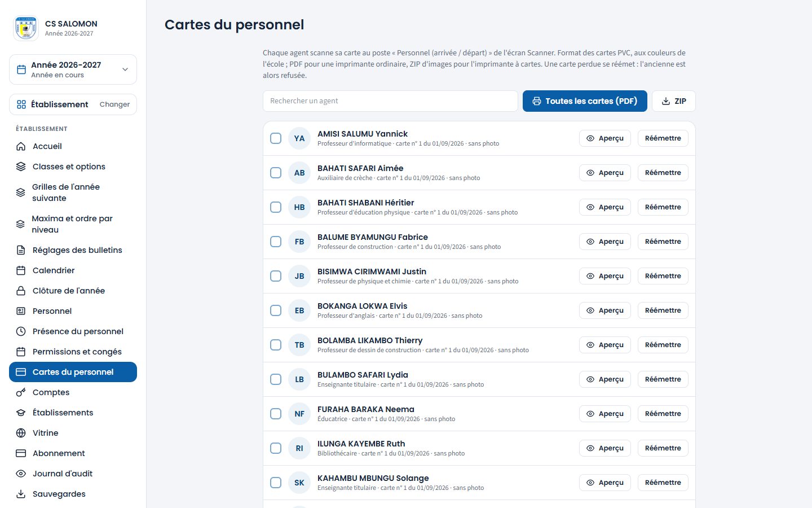The width and height of the screenshot is (812, 508).
Task: Tick BULAMBO SAFARI Lydia's checkbox
Action: click(276, 379)
